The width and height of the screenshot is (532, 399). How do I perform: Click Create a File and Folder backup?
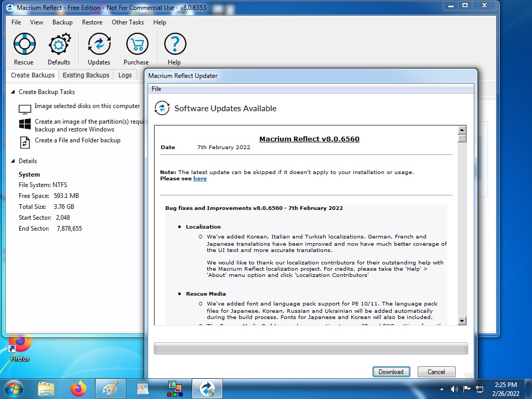click(77, 140)
